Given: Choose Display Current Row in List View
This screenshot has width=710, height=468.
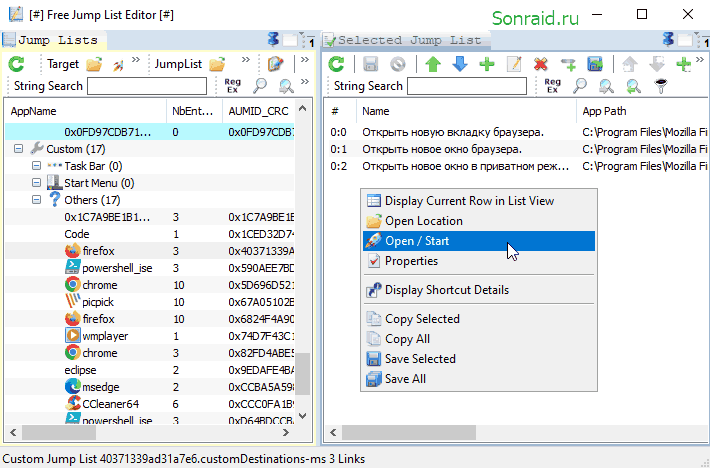Looking at the screenshot, I should [479, 201].
